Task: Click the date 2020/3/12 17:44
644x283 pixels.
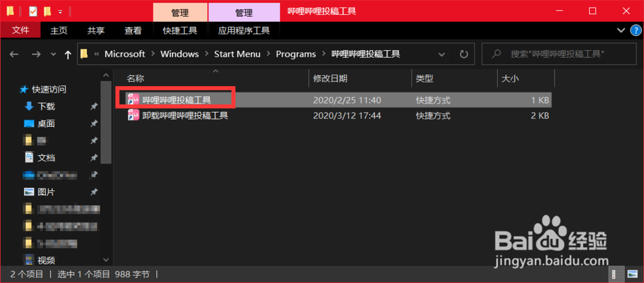Action: (347, 116)
